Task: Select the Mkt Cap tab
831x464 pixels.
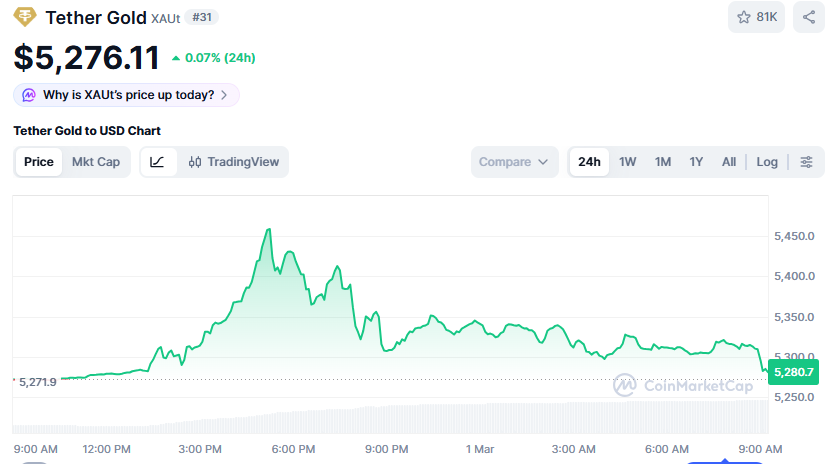Action: click(x=96, y=162)
